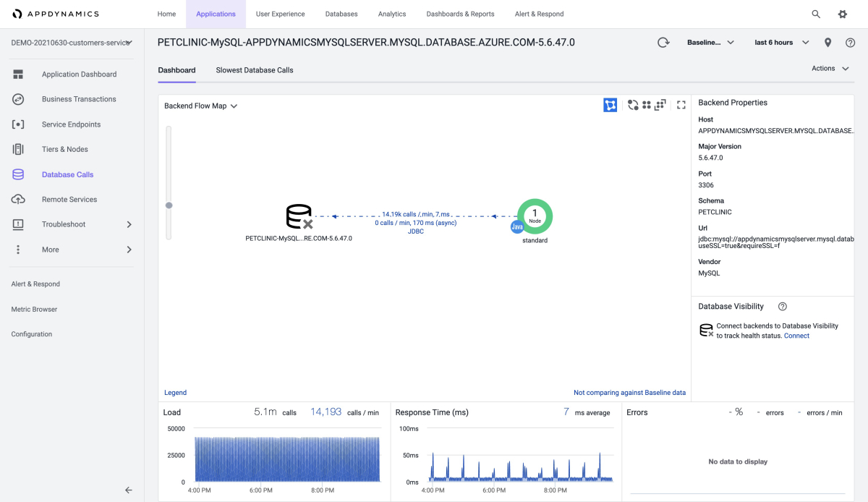Click the search magnifier icon
The height and width of the screenshot is (502, 868).
pyautogui.click(x=816, y=14)
